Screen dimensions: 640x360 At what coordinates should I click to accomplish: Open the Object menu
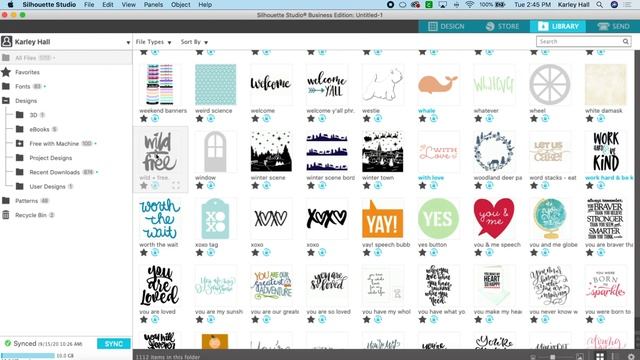click(180, 4)
